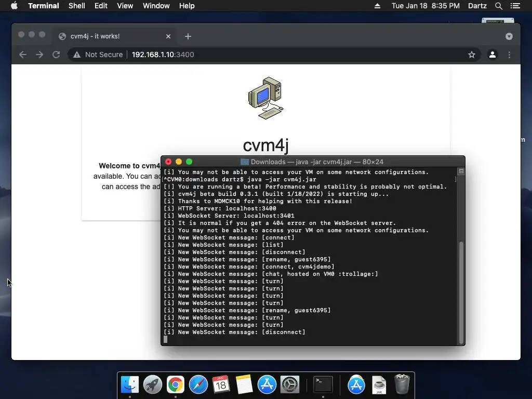Go forward in Chrome

click(39, 55)
